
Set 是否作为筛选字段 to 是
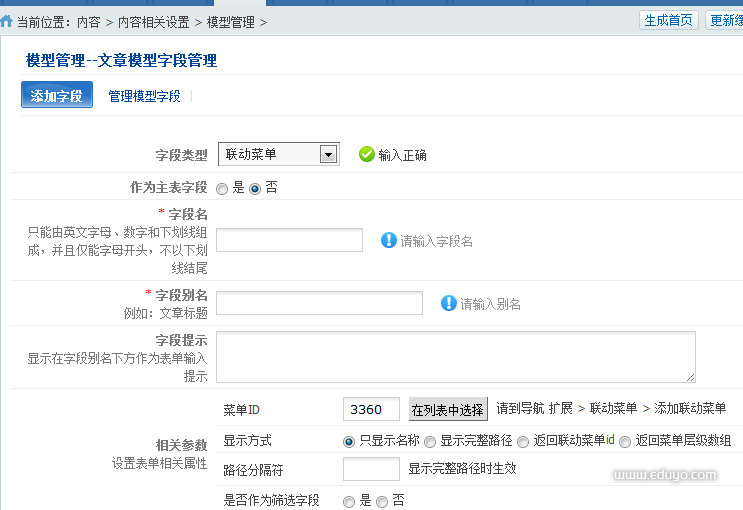pyautogui.click(x=349, y=501)
